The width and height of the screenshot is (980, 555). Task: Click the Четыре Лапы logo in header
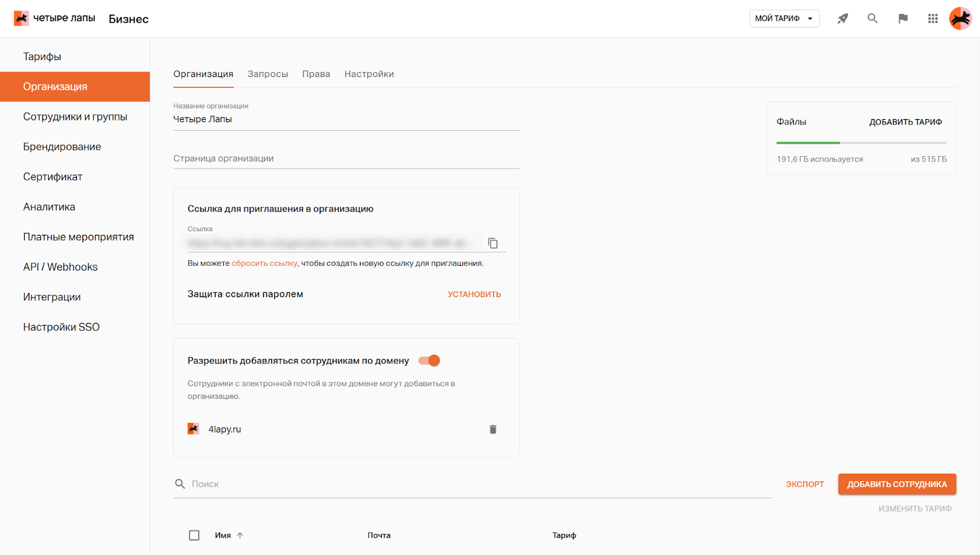(55, 18)
